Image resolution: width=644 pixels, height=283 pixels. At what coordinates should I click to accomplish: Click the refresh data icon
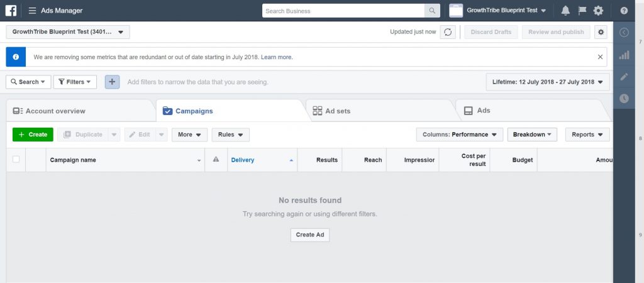click(x=447, y=32)
